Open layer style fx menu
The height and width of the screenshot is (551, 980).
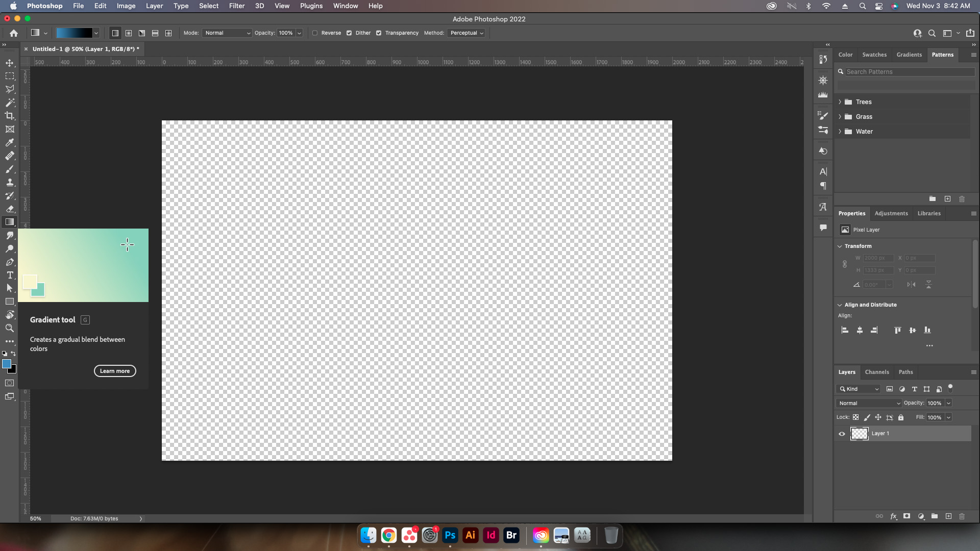pos(893,516)
